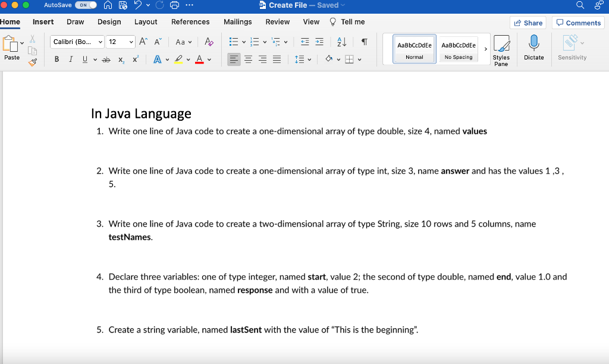Click the Share button
Screen dimensions: 609x364
[528, 23]
